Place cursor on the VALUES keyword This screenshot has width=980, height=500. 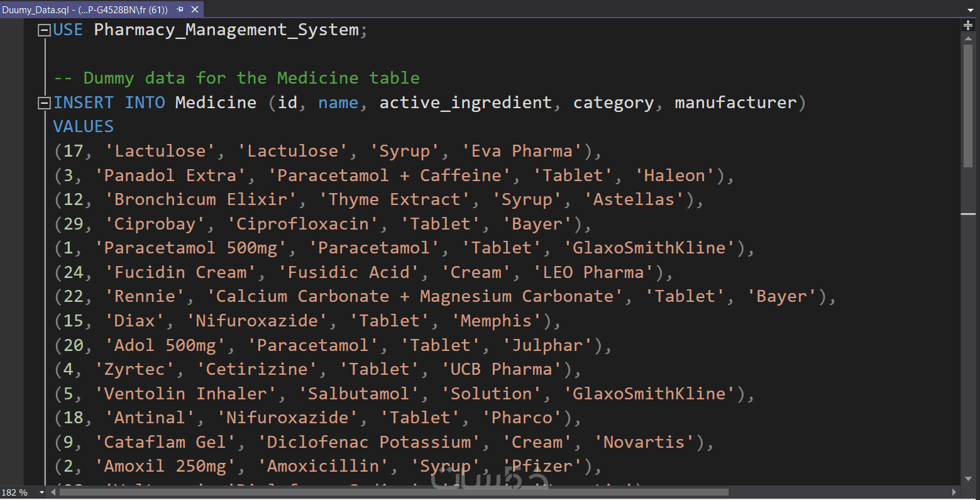[84, 127]
